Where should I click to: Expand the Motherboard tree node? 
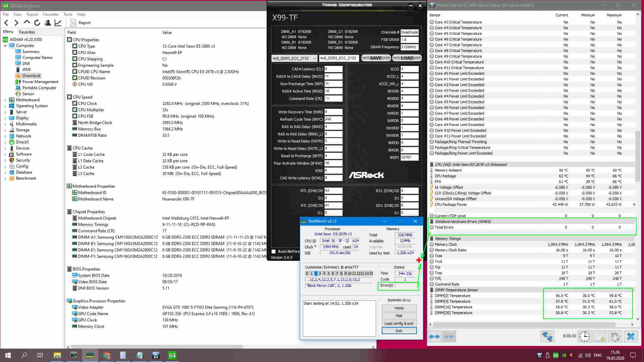(5, 100)
